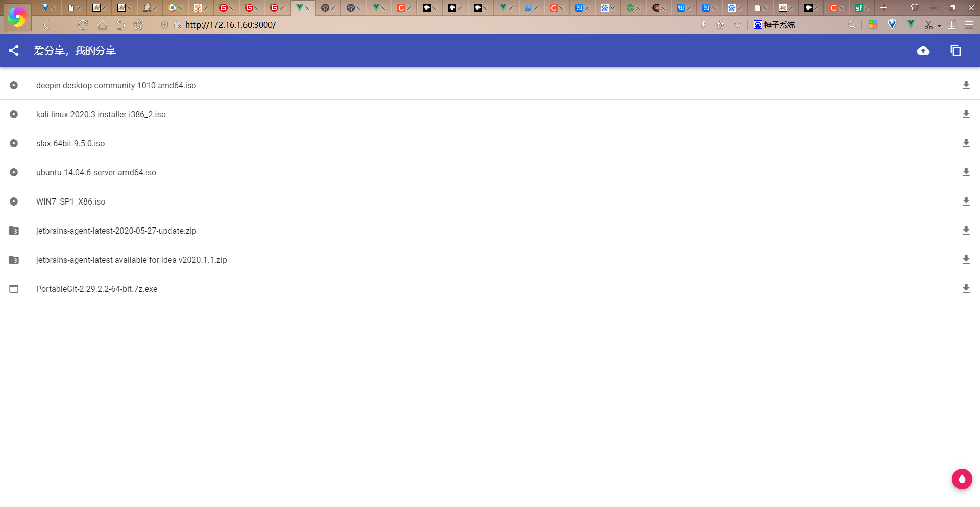
Task: Click the colorful browser logo avatar
Action: click(x=17, y=17)
